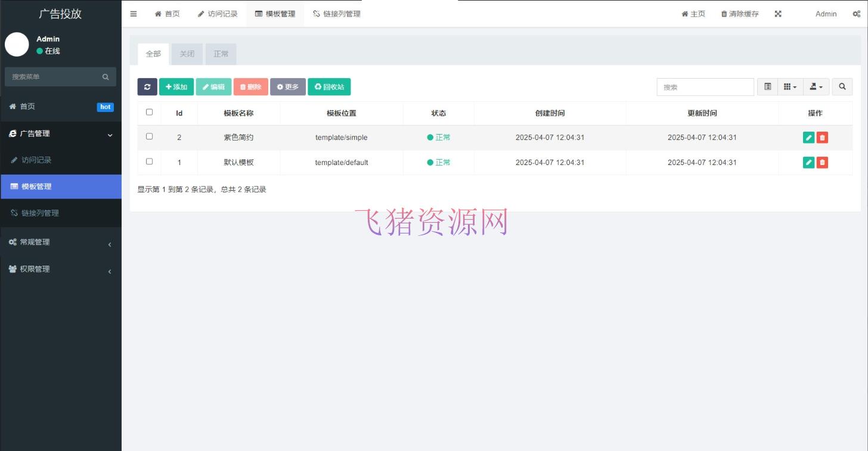The image size is (868, 451).
Task: Click the refresh table button
Action: [x=147, y=87]
